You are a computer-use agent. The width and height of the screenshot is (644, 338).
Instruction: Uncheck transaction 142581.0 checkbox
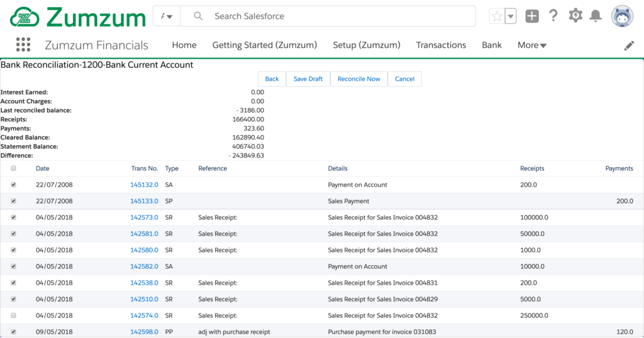coord(14,234)
